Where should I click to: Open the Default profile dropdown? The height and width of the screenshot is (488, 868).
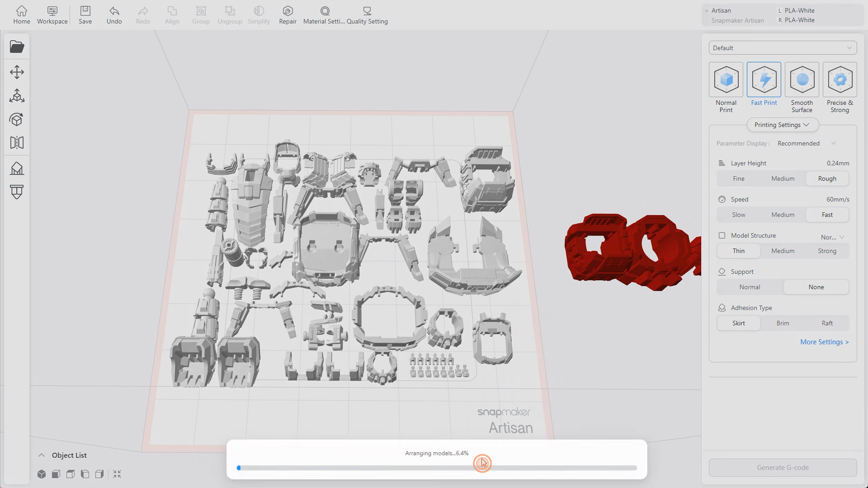pyautogui.click(x=783, y=47)
